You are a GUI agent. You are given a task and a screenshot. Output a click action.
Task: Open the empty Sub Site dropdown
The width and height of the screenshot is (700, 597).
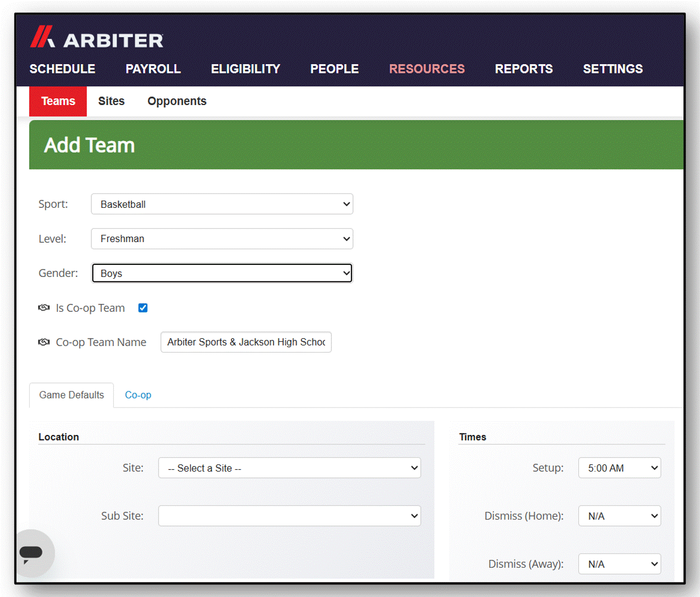pyautogui.click(x=290, y=516)
